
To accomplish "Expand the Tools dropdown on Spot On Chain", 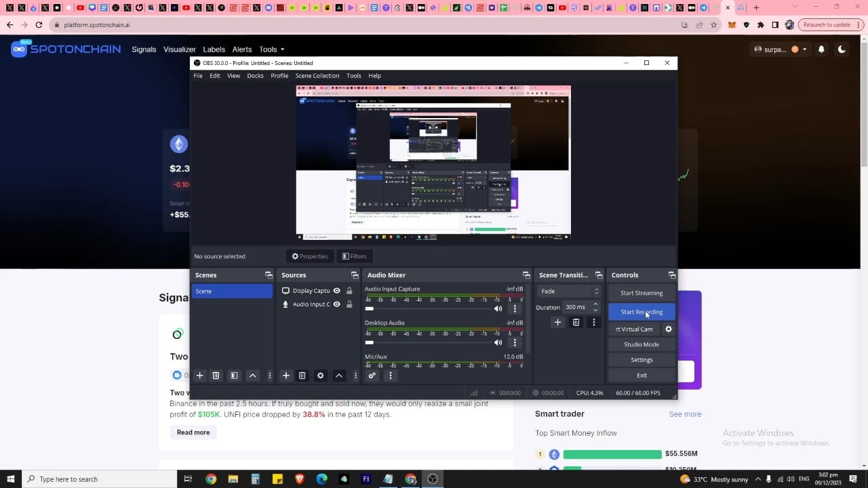I will 272,49.
